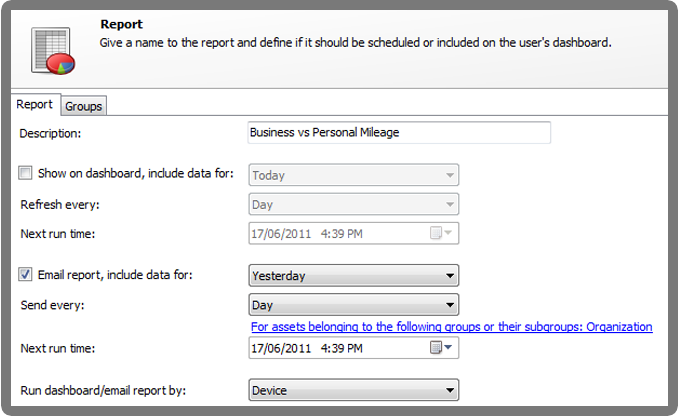Select the Report tab

tap(35, 105)
